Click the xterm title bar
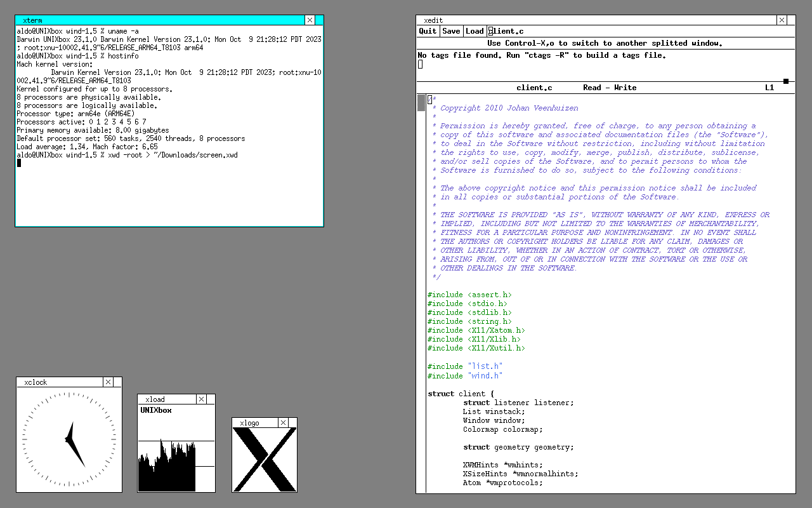Screen dimensions: 812x508 click(159, 20)
